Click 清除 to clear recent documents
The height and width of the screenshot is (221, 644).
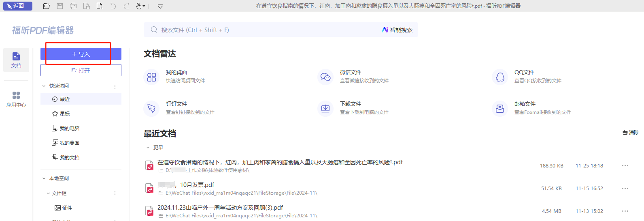(631, 133)
